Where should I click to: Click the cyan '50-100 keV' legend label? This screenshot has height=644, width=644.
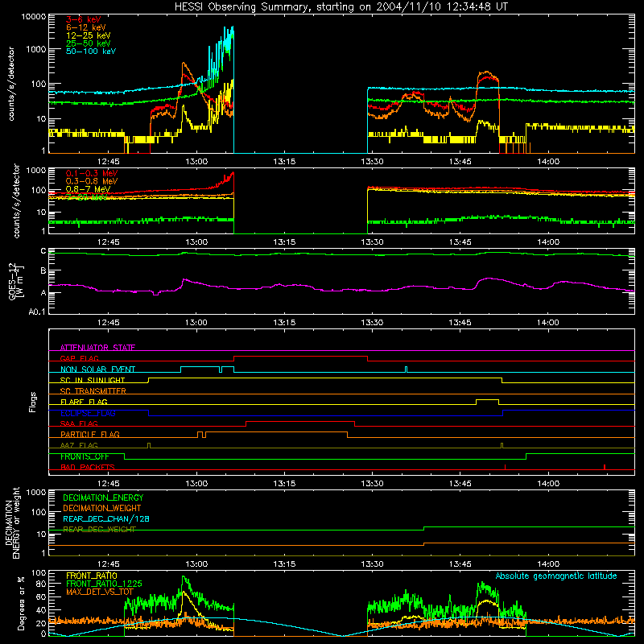[91, 51]
